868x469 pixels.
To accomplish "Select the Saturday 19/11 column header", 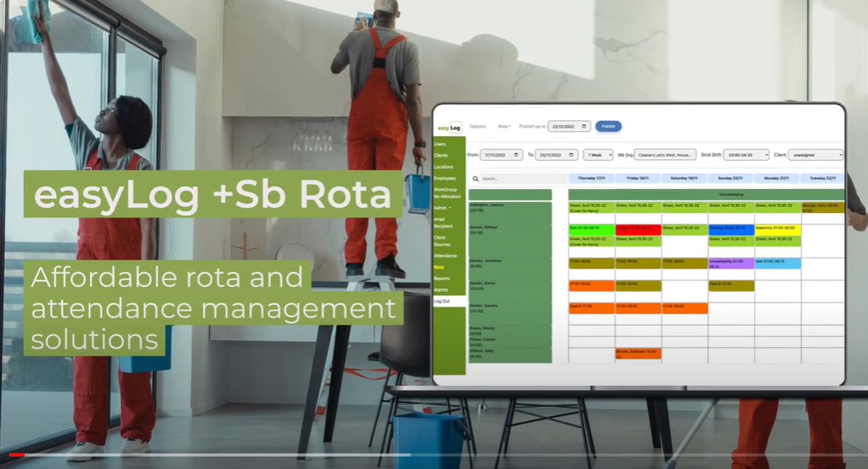I will [x=684, y=178].
